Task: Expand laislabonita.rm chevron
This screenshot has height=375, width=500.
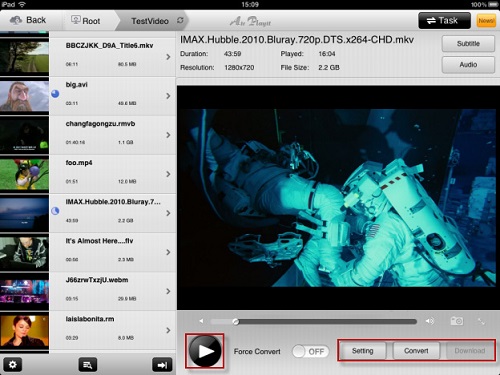Action: [168, 330]
